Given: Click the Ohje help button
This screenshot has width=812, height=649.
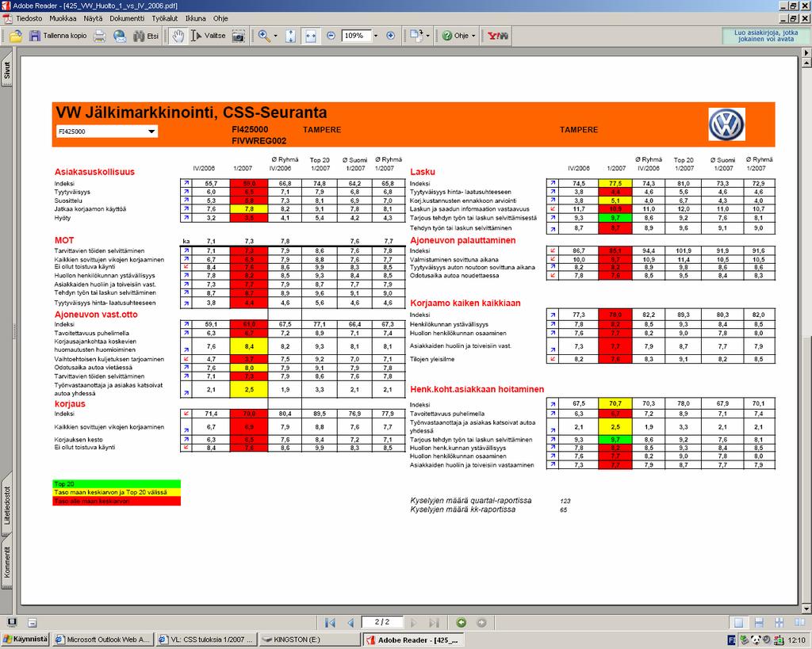Looking at the screenshot, I should [455, 36].
